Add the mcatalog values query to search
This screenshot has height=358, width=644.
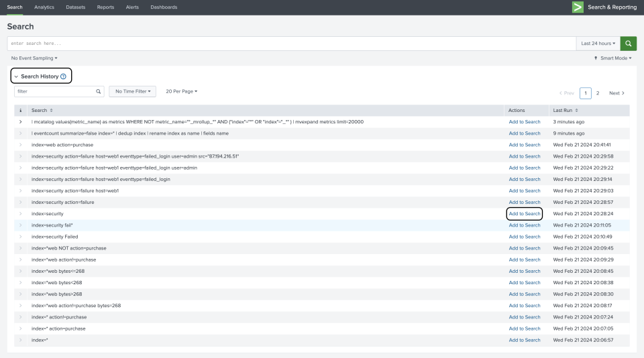coord(525,122)
